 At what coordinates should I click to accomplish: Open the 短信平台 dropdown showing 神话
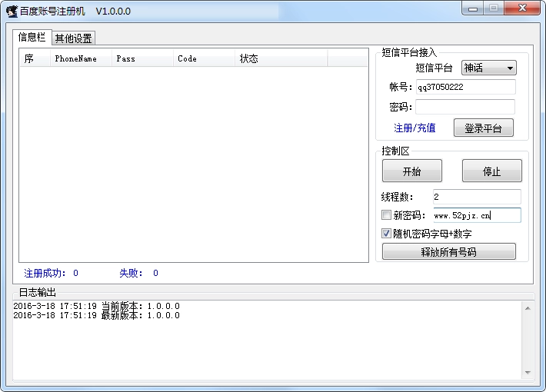(x=489, y=68)
